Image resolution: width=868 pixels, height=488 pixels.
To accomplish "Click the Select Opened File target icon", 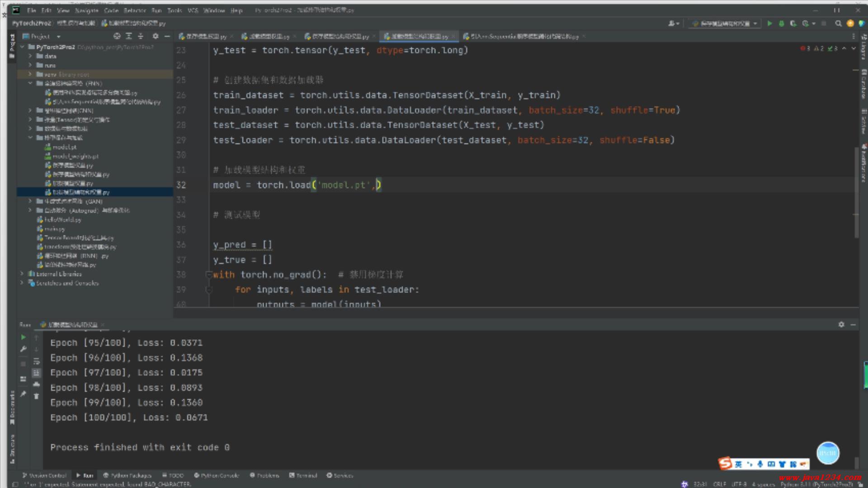I will [x=117, y=36].
